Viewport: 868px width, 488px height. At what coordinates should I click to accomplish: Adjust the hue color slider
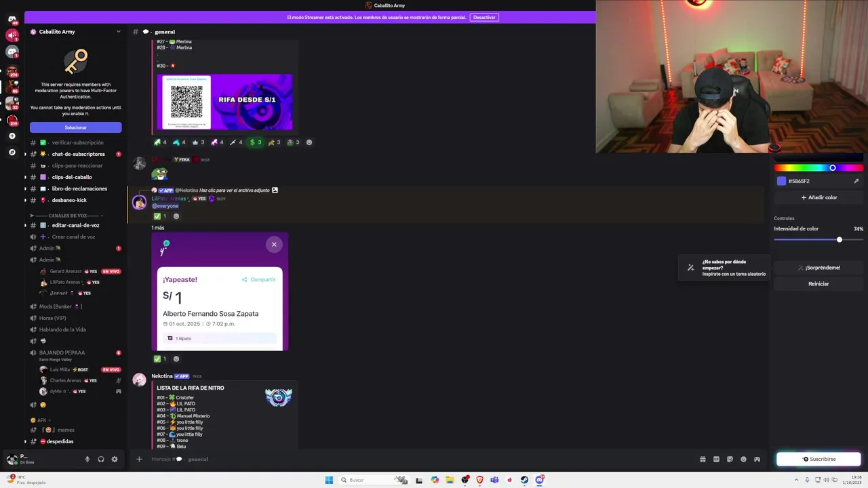pos(818,168)
